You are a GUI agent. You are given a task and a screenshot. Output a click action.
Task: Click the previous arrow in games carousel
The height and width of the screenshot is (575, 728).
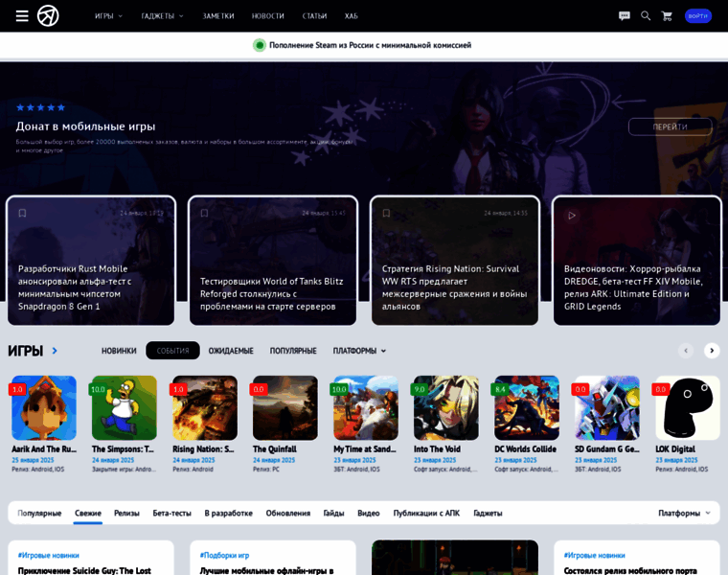click(x=686, y=351)
